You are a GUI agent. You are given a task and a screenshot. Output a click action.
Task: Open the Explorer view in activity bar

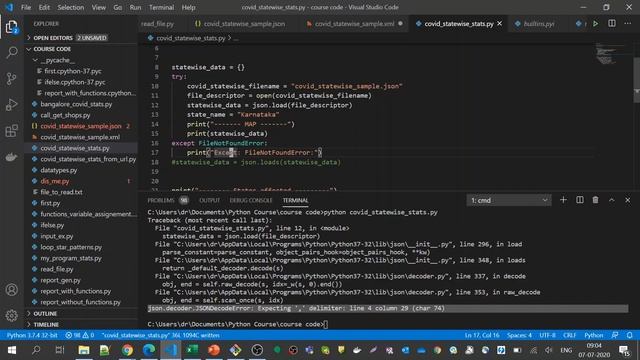pos(12,27)
